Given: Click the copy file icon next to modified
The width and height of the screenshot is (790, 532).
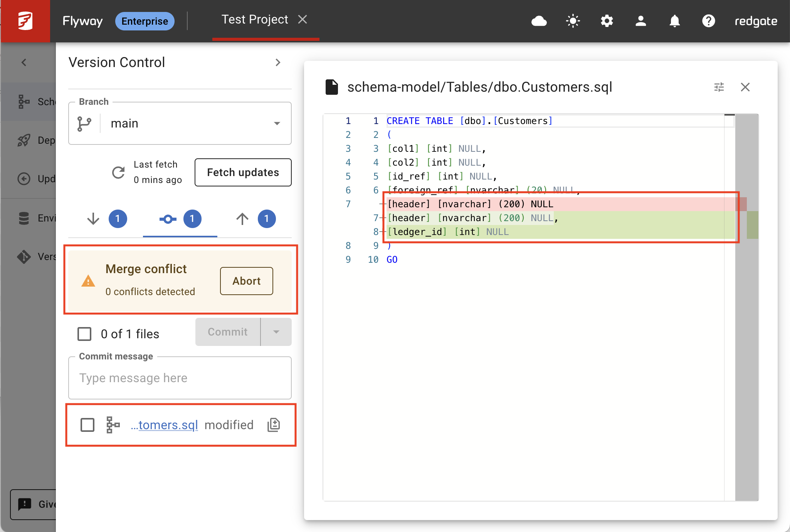Looking at the screenshot, I should (x=274, y=425).
